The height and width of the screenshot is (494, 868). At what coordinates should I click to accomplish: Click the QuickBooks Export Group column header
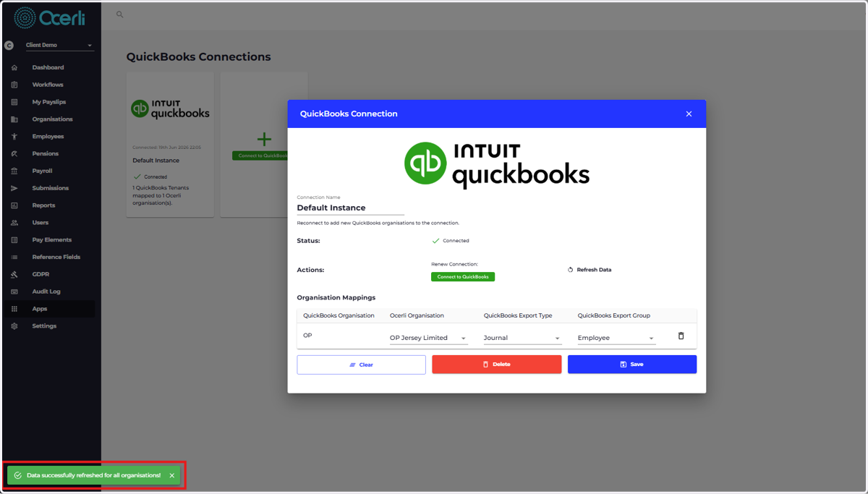613,315
